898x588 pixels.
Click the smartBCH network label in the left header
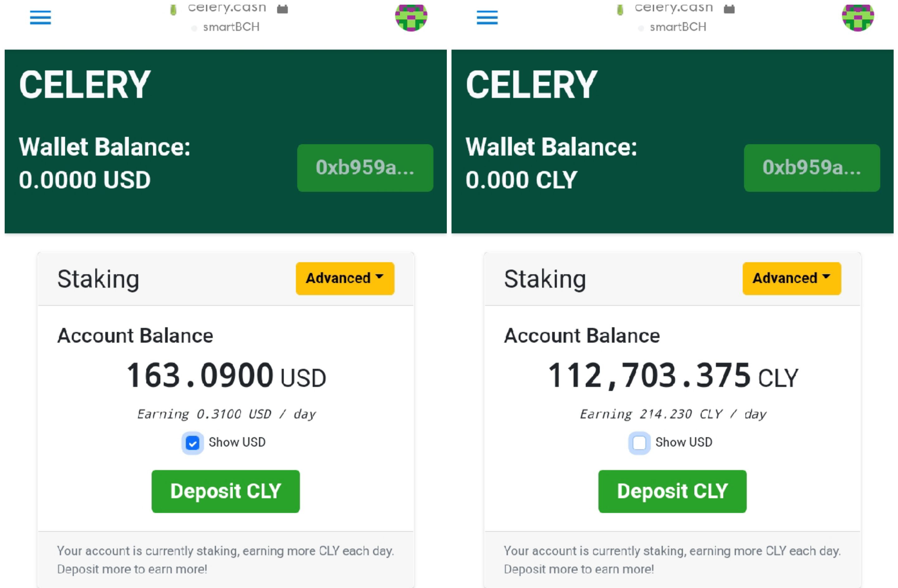click(x=231, y=27)
